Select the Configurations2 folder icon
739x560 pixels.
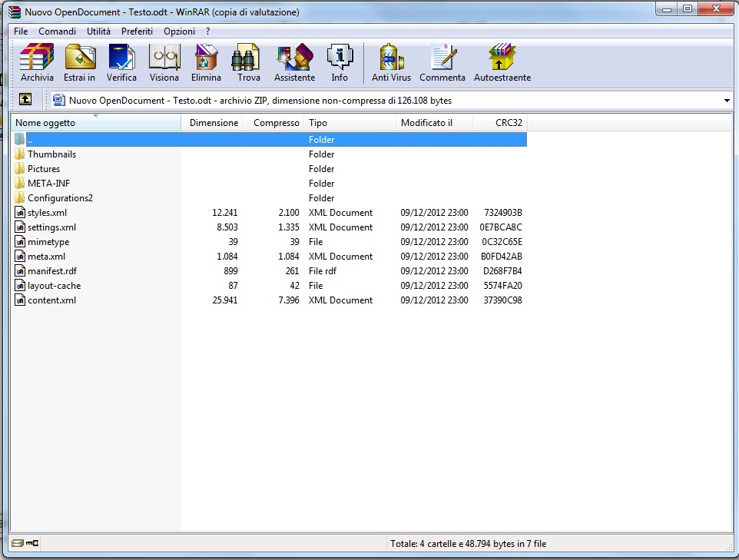(19, 198)
